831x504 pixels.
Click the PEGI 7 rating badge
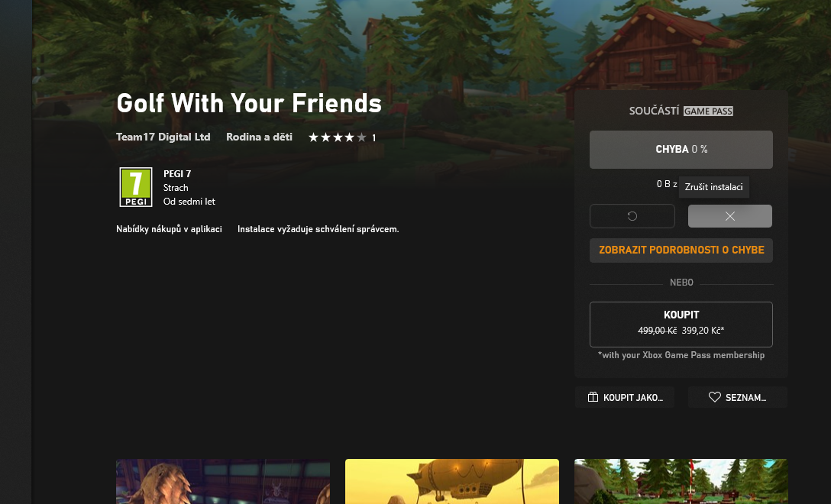(136, 187)
